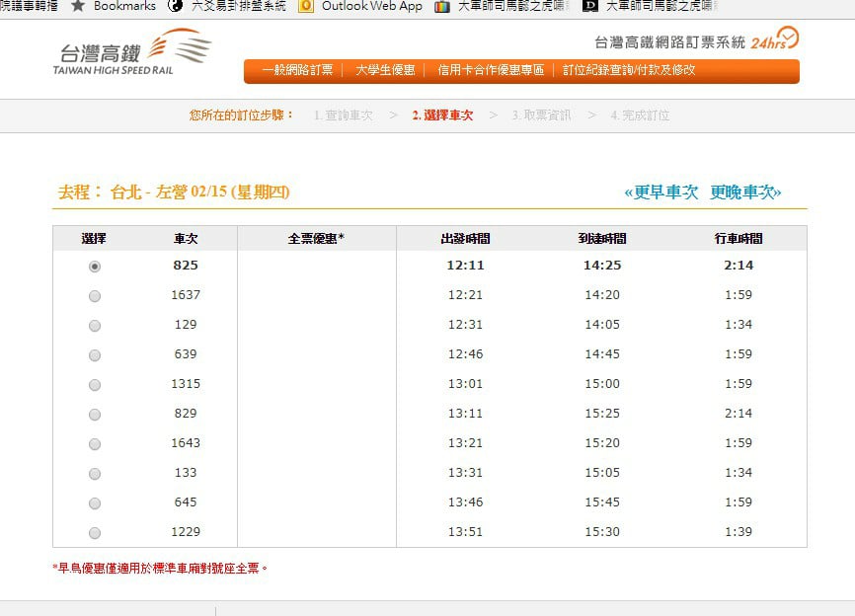
Task: Click step 4 完成訂位
Action: click(640, 115)
